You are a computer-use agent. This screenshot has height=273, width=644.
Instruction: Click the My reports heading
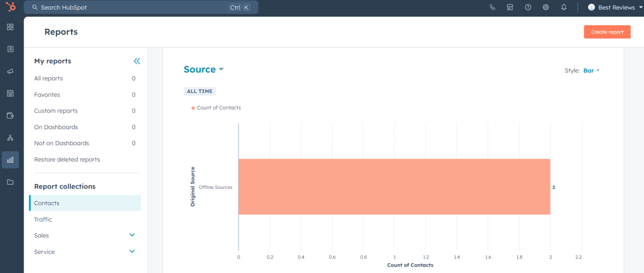click(53, 61)
